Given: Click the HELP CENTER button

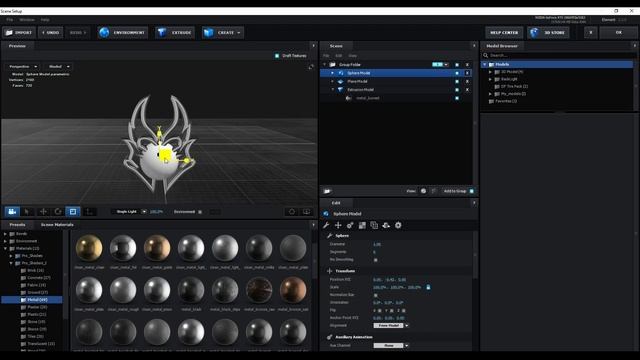Looking at the screenshot, I should coord(504,33).
